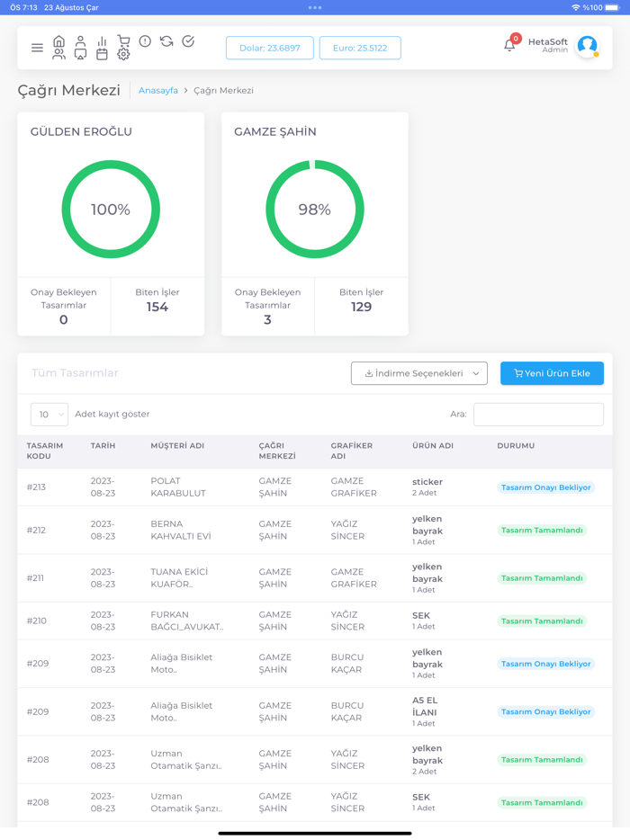Sort by TASARIM KODU column header
Image resolution: width=630 pixels, height=840 pixels.
(45, 451)
